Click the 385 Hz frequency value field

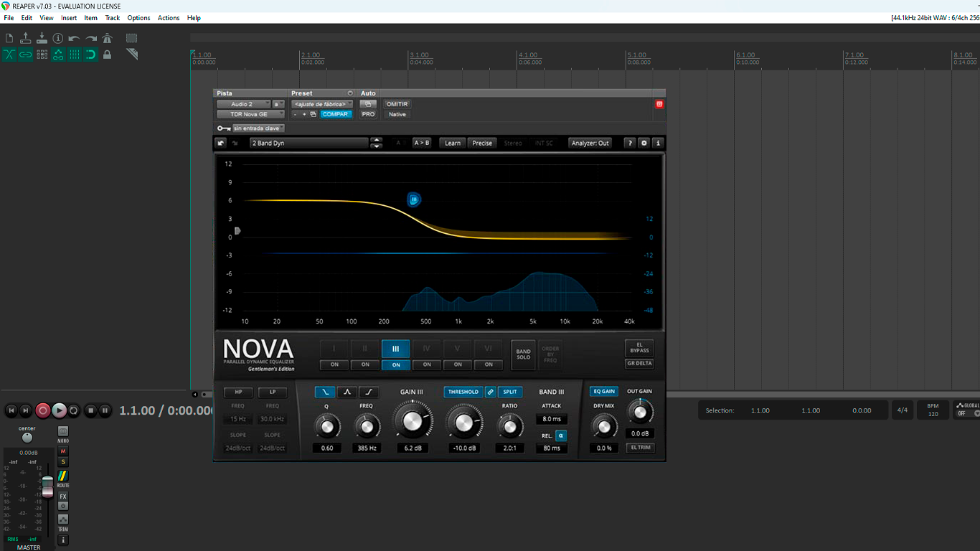[x=367, y=448]
